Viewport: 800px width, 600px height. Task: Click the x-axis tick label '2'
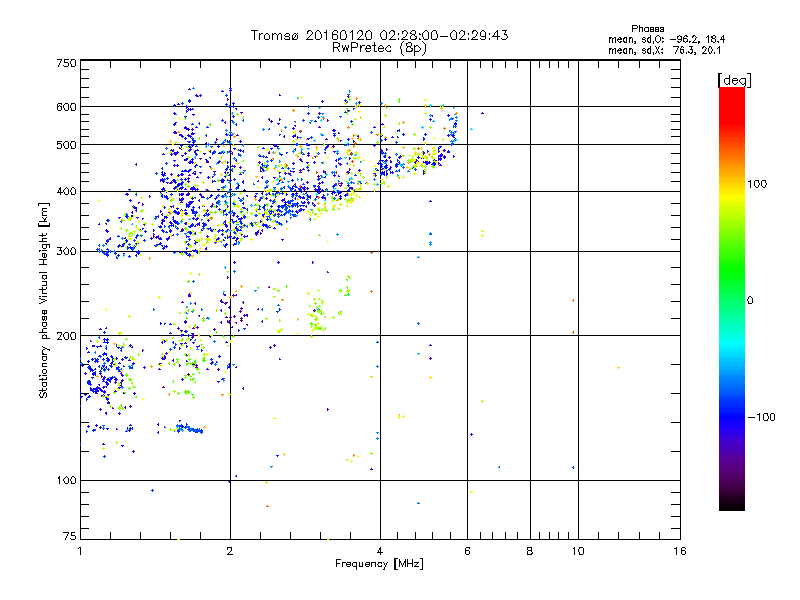tap(230, 551)
